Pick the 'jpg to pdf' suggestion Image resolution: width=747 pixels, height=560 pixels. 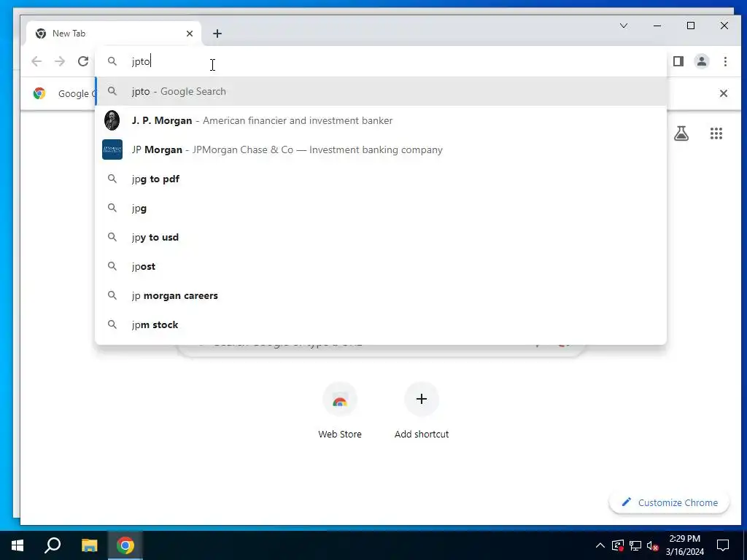coord(381,179)
